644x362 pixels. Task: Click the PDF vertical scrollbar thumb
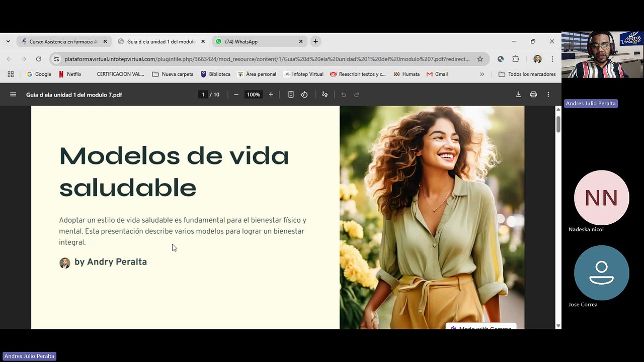click(558, 124)
